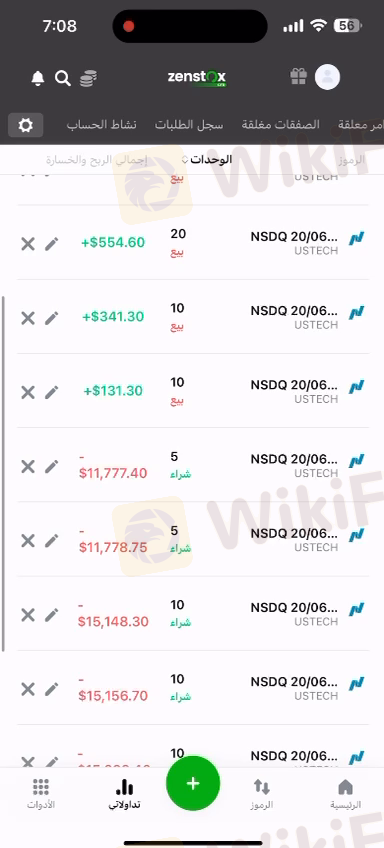
Task: Click the vertical scrollbar on left edge
Action: click(3, 474)
